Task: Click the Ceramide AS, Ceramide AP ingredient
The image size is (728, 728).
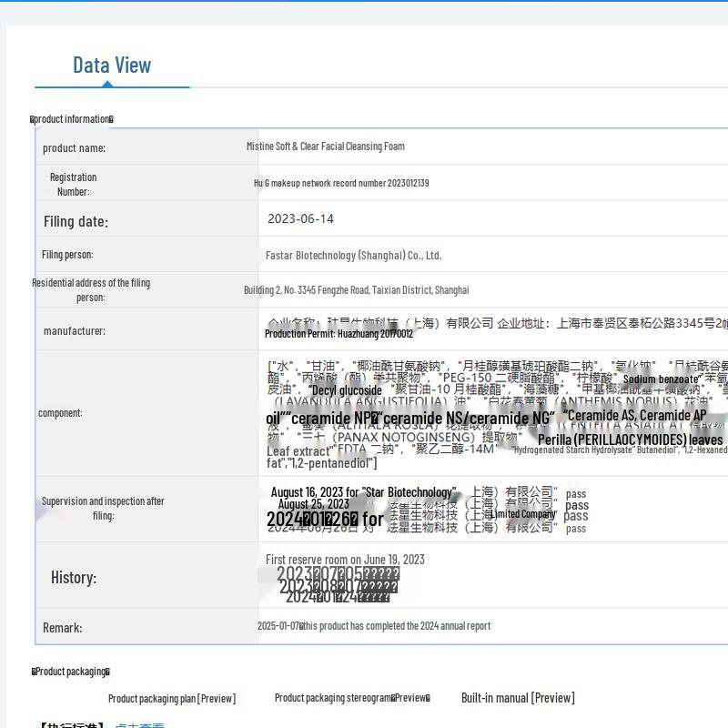Action: [636, 416]
